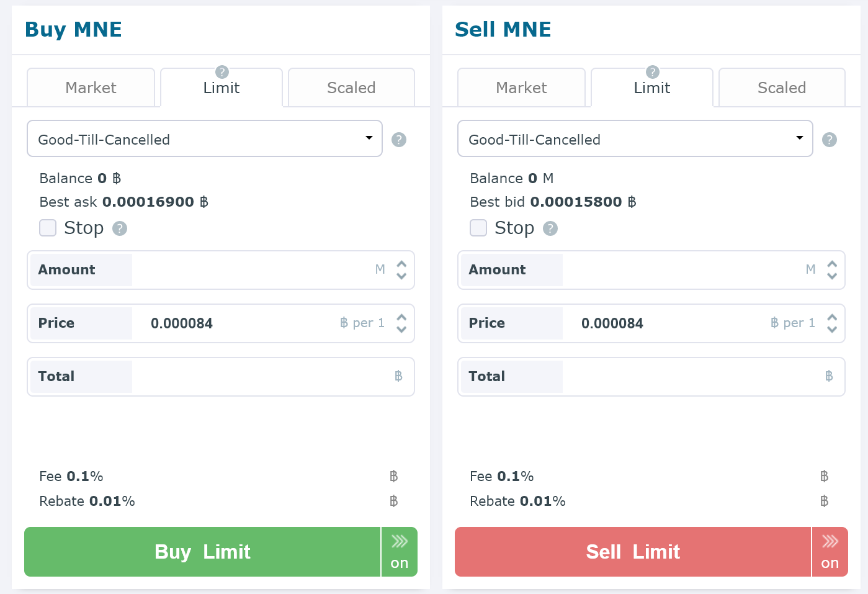The image size is (868, 594).
Task: Open Good-Till-Cancelled dropdown in Buy panel
Action: click(205, 138)
